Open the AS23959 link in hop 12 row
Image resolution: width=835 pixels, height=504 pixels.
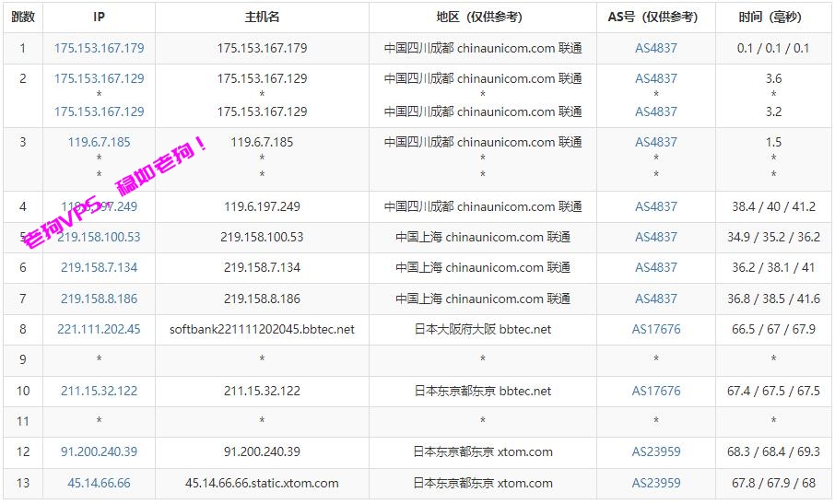[x=655, y=451]
